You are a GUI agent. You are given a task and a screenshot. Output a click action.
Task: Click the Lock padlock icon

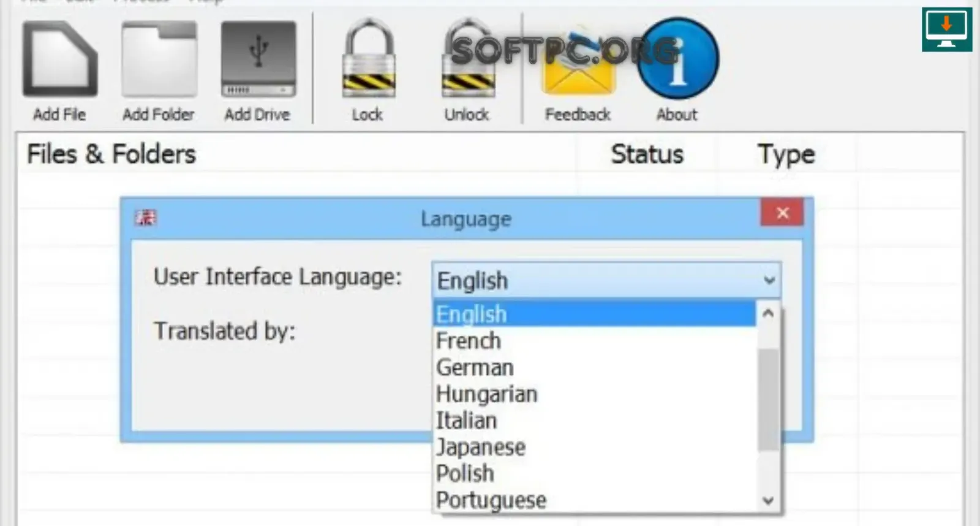click(369, 58)
